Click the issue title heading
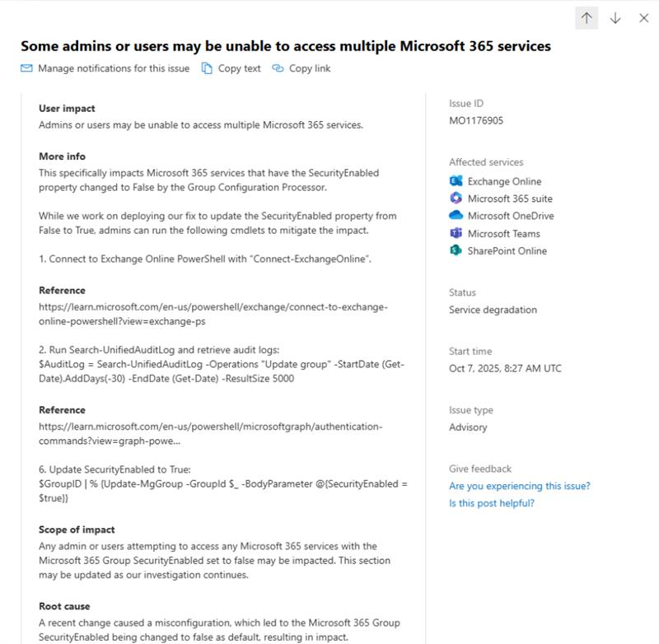 (286, 46)
